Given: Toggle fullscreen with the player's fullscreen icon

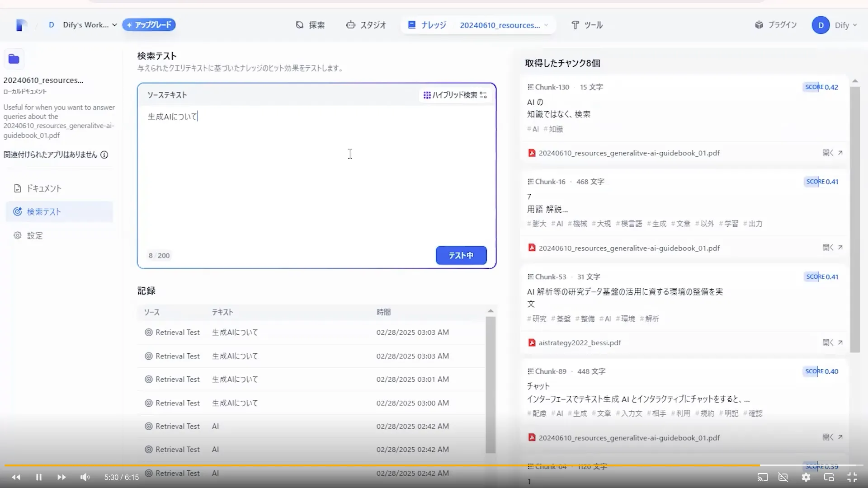Looking at the screenshot, I should click(853, 477).
